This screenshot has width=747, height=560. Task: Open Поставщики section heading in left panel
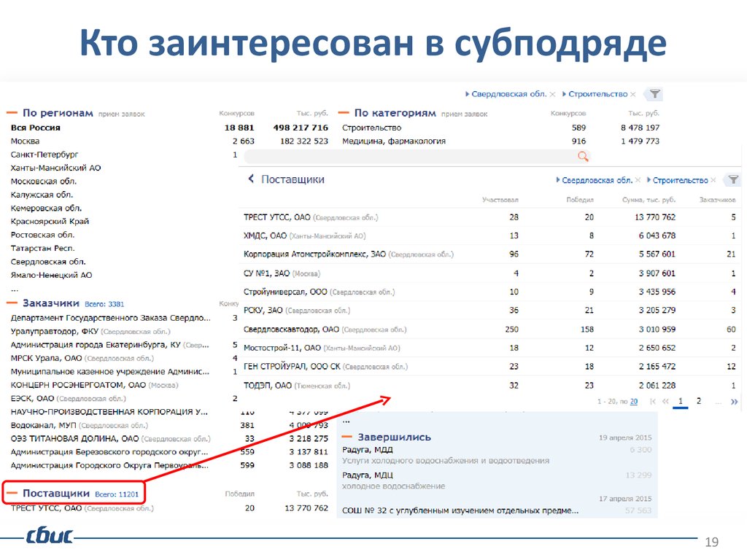(x=56, y=493)
